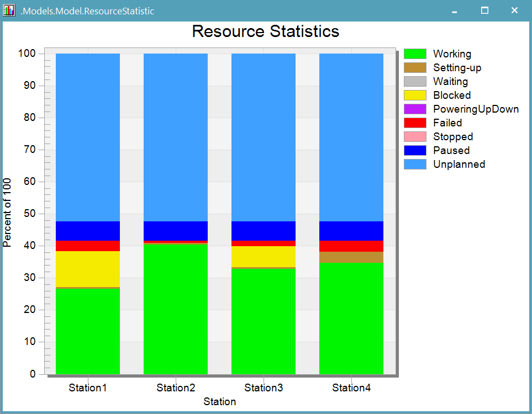
Task: Maximize the ResourceStatistic window
Action: 484,10
